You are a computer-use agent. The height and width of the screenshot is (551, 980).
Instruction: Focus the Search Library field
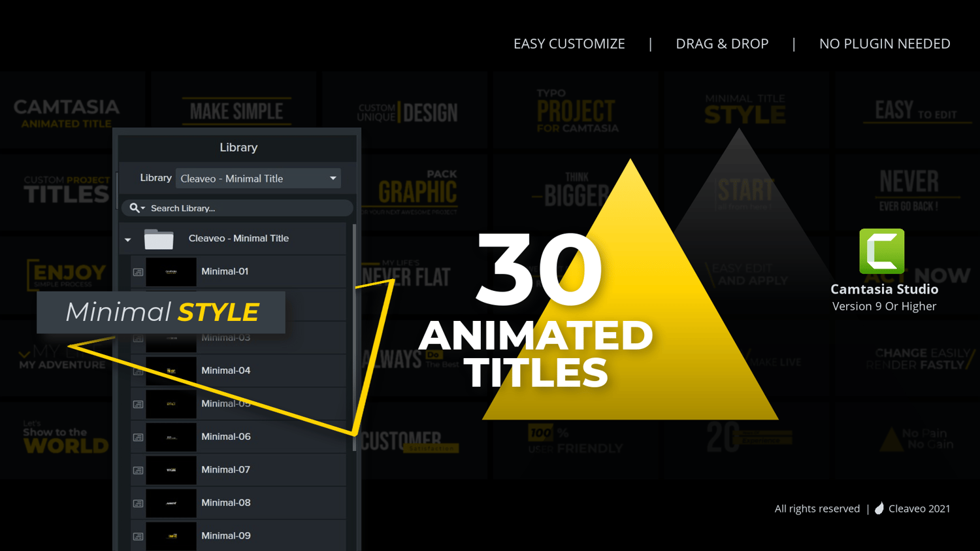click(x=237, y=208)
